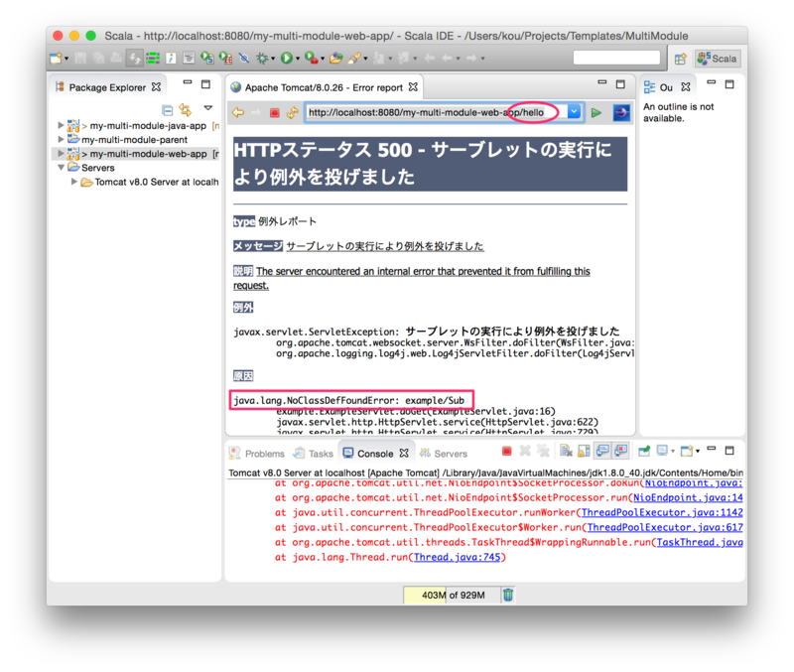Click Clear Console icon
This screenshot has width=794, height=672.
[566, 451]
